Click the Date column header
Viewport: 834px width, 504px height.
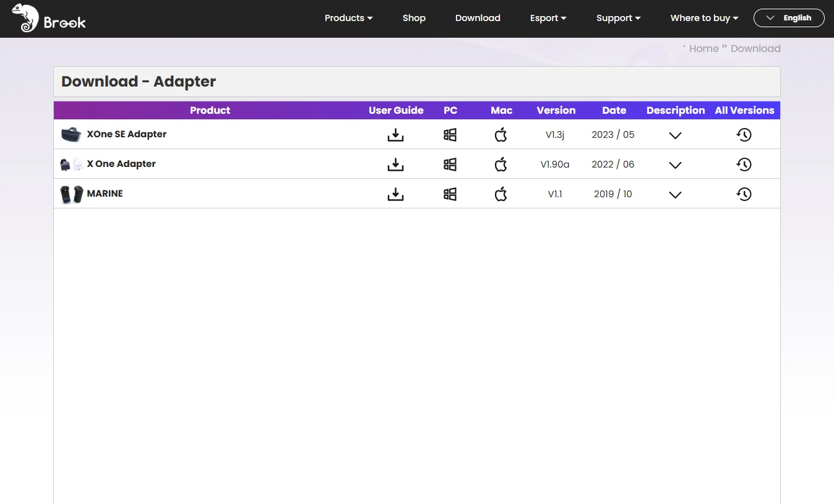point(614,110)
